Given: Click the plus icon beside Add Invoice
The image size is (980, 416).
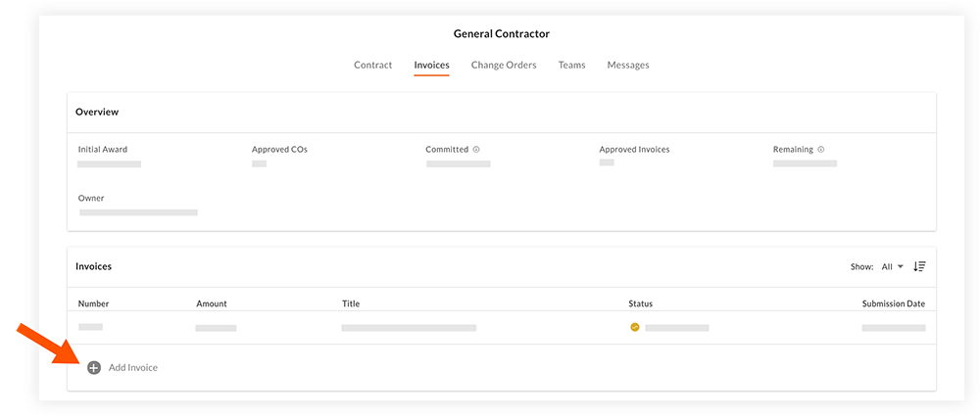Looking at the screenshot, I should pyautogui.click(x=94, y=368).
